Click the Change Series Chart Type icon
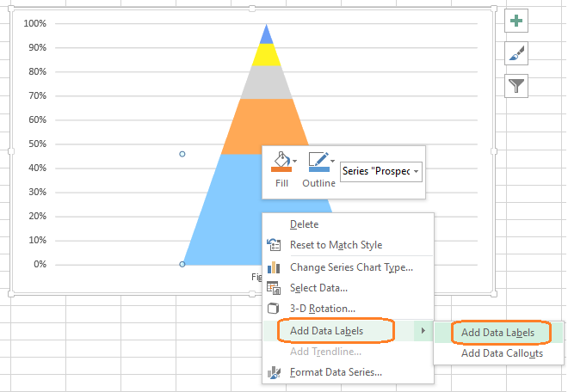Image resolution: width=568 pixels, height=392 pixels. click(274, 267)
